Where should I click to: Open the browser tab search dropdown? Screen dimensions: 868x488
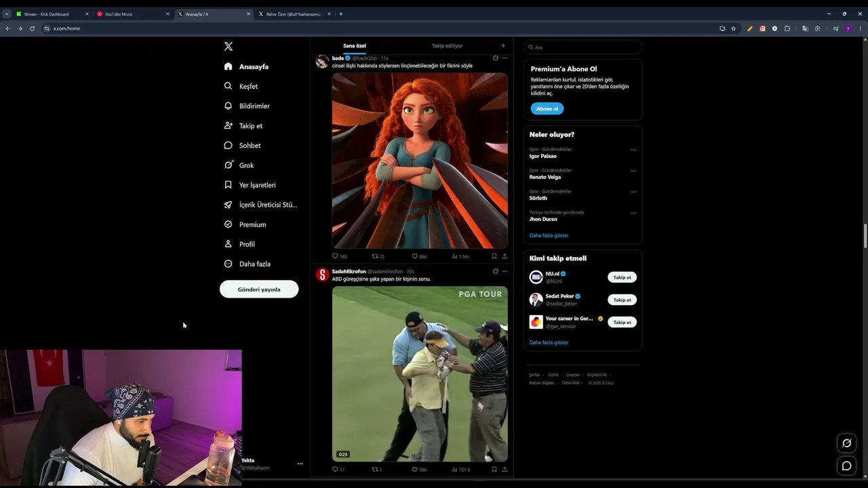pyautogui.click(x=7, y=14)
